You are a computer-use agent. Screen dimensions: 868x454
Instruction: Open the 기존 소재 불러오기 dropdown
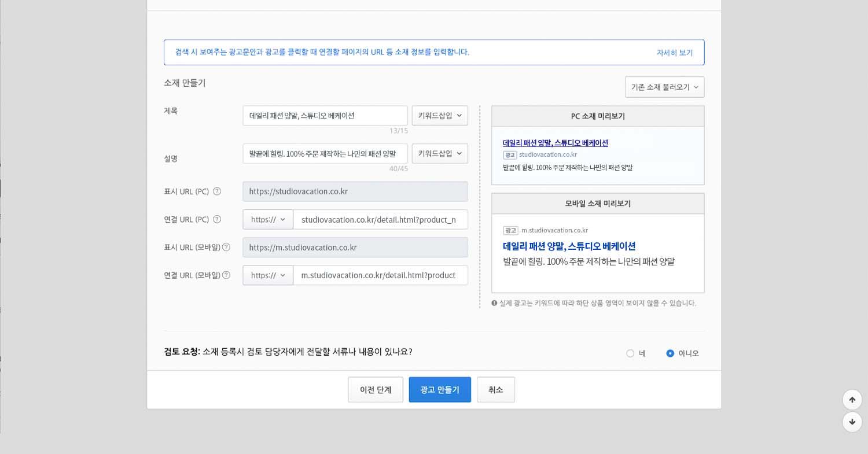664,87
